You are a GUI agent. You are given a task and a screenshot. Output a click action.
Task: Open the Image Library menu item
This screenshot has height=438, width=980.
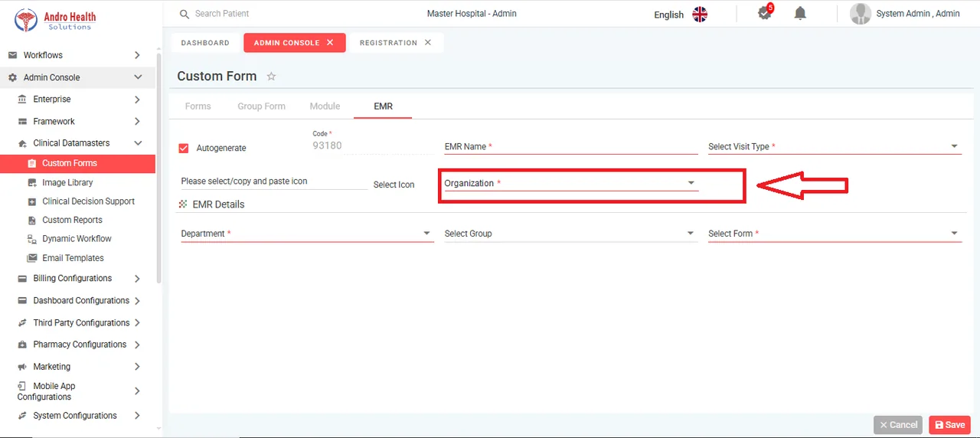(67, 183)
